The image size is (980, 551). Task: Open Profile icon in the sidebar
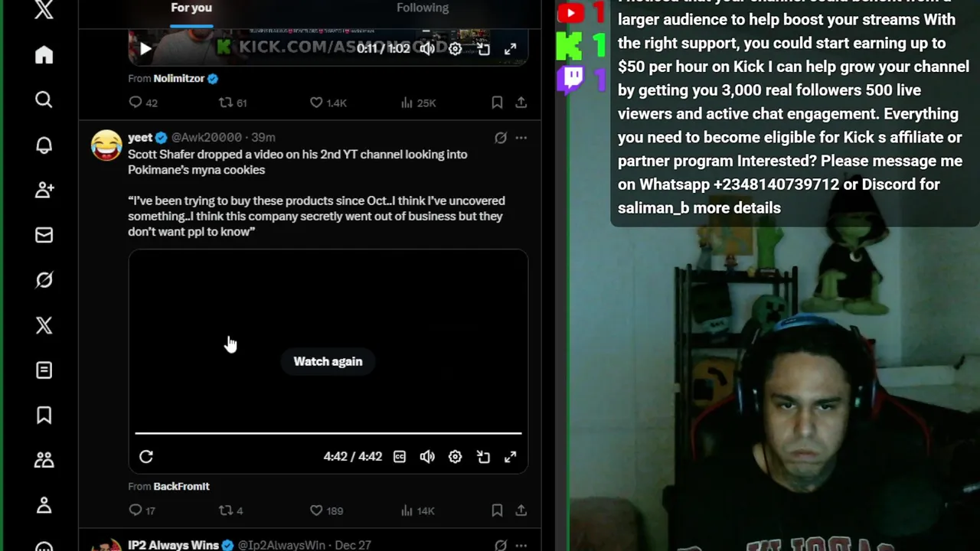(x=44, y=505)
